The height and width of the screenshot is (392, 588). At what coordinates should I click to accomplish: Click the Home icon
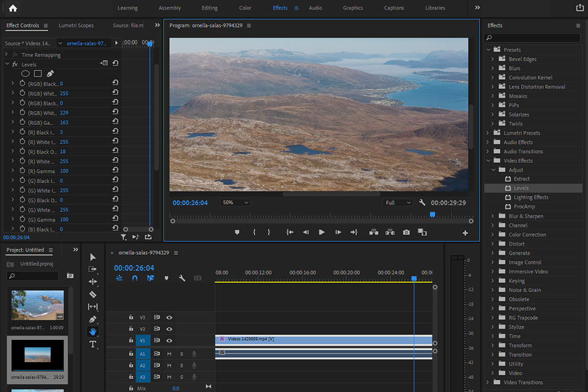[13, 8]
